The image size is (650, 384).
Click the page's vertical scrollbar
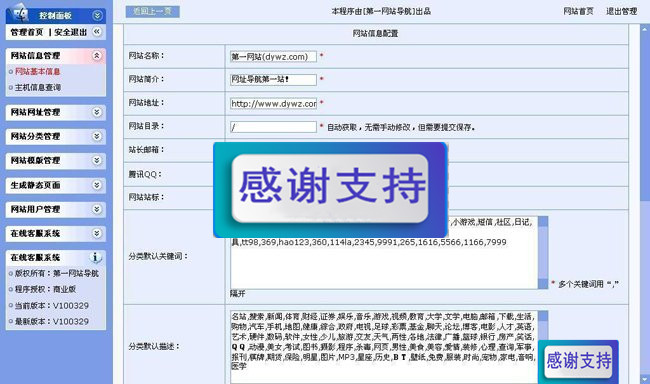645,204
